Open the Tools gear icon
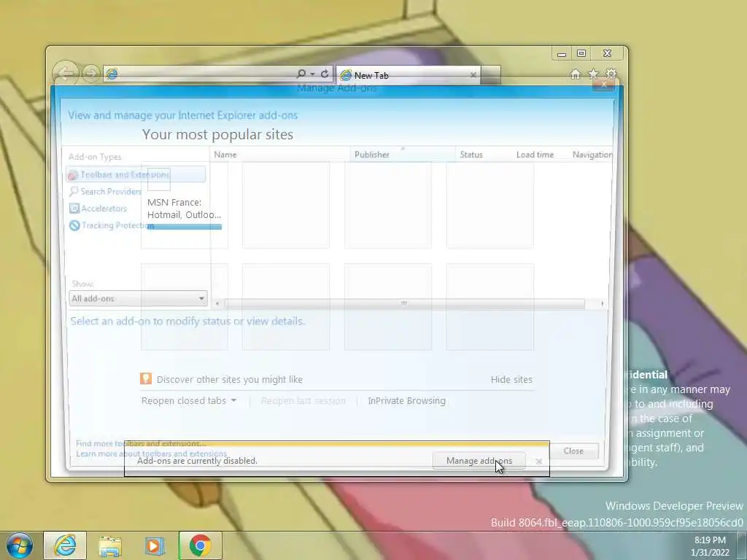The width and height of the screenshot is (747, 560). [x=611, y=74]
